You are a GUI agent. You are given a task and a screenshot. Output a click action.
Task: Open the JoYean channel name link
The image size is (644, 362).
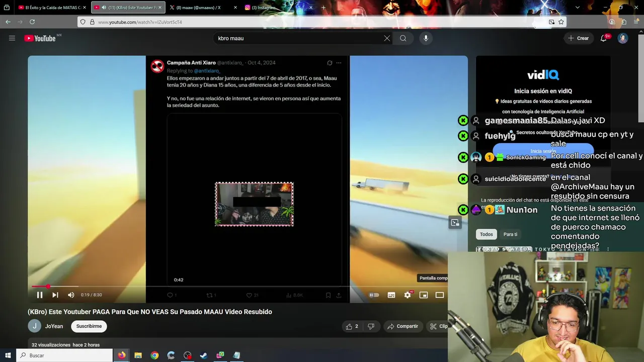pyautogui.click(x=54, y=326)
